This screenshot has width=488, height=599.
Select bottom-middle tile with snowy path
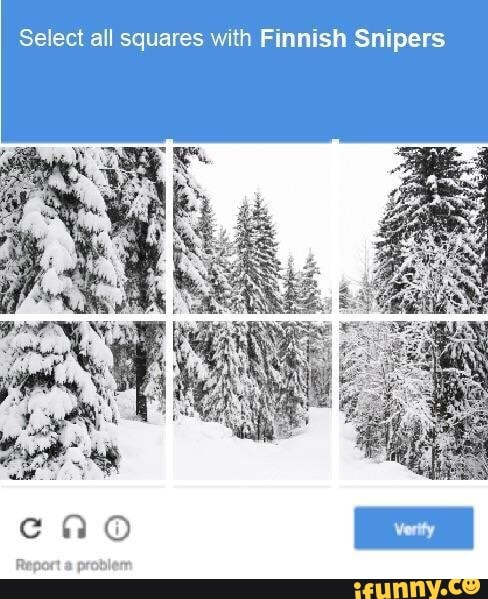tap(252, 400)
